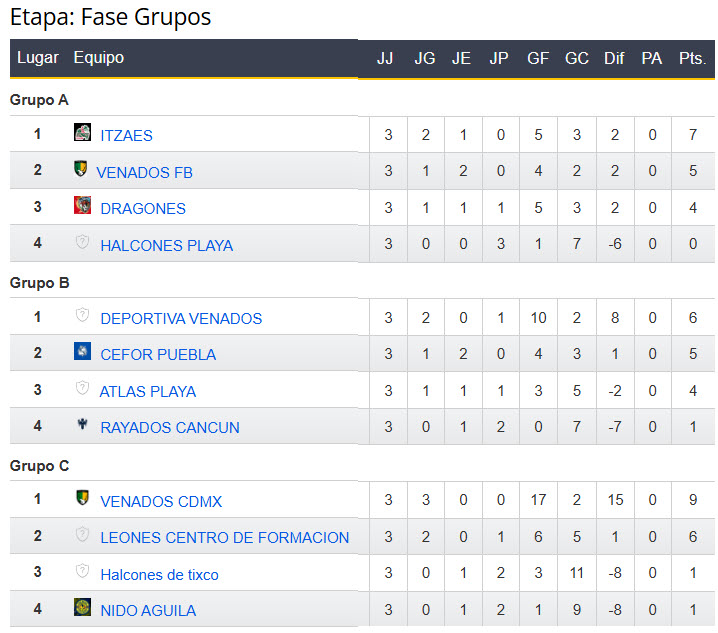Image resolution: width=718 pixels, height=633 pixels.
Task: Click the NIDO AGUILA team logo
Action: tap(82, 608)
